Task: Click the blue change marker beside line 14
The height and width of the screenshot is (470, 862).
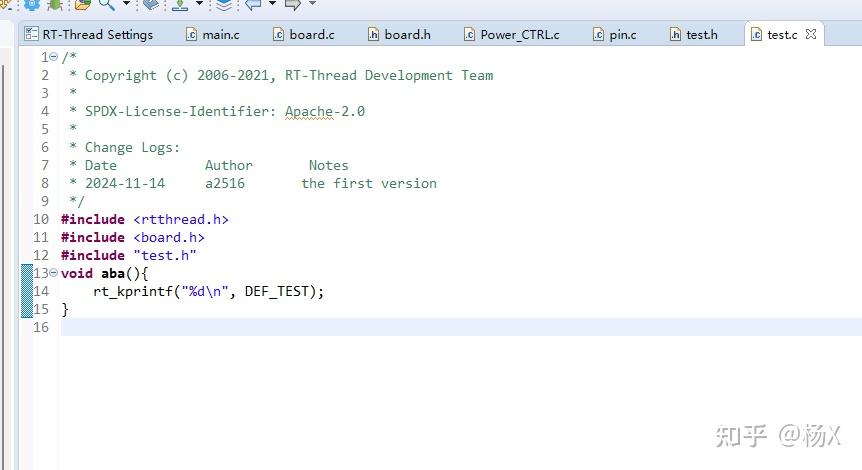Action: 26,291
